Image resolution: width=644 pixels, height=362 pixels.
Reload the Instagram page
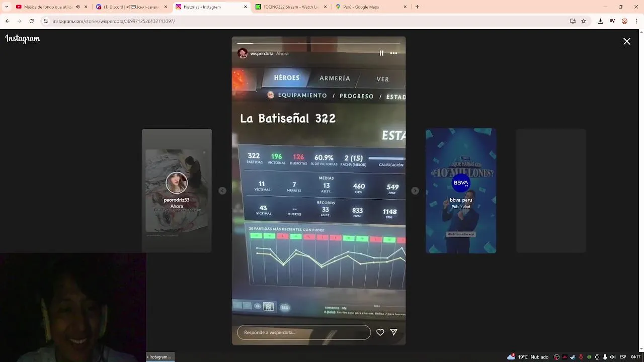tap(31, 21)
